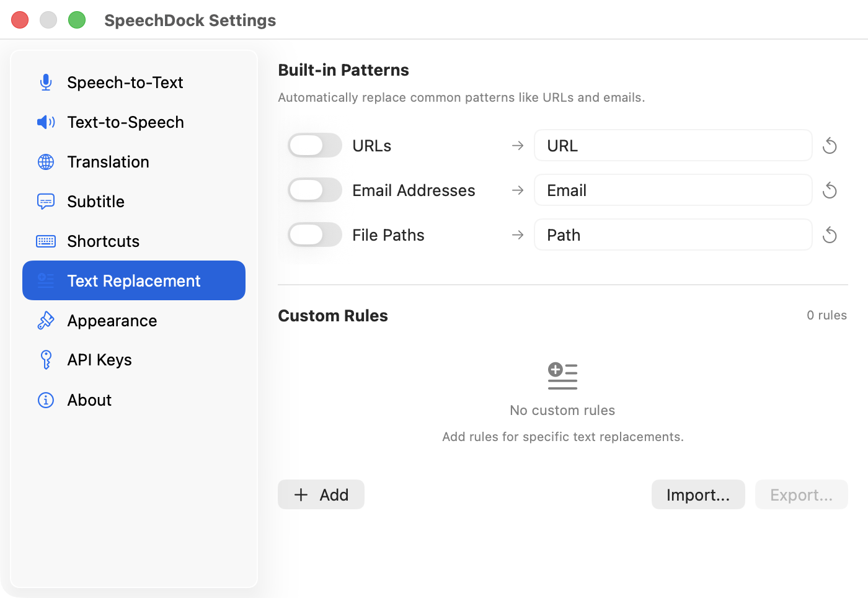
Task: Click the Subtitle speech-bubble icon
Action: click(45, 201)
